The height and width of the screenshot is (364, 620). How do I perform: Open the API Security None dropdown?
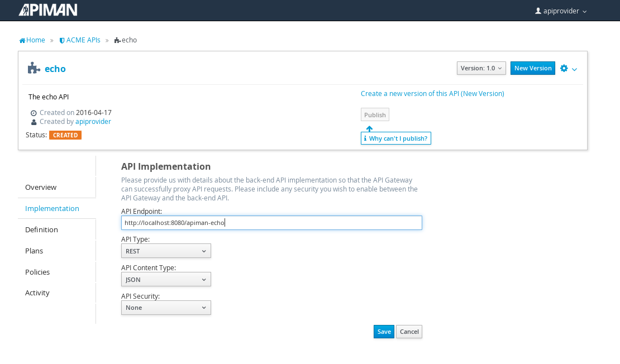click(166, 308)
